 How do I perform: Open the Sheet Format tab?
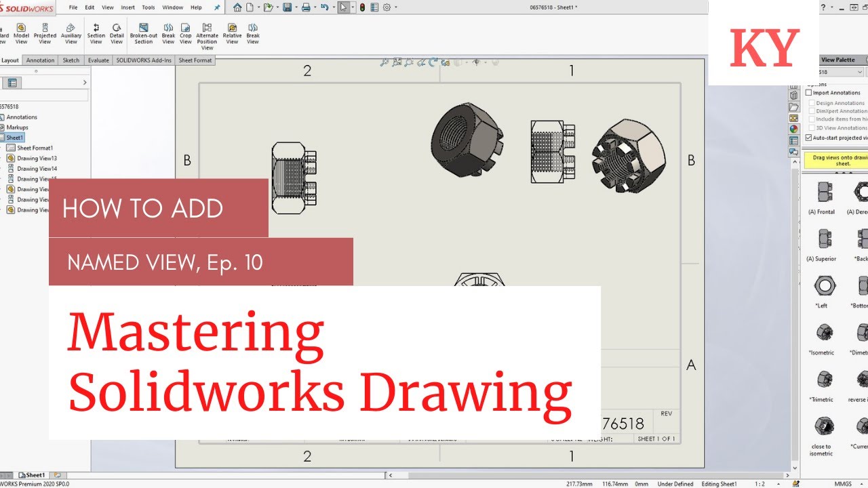[195, 60]
